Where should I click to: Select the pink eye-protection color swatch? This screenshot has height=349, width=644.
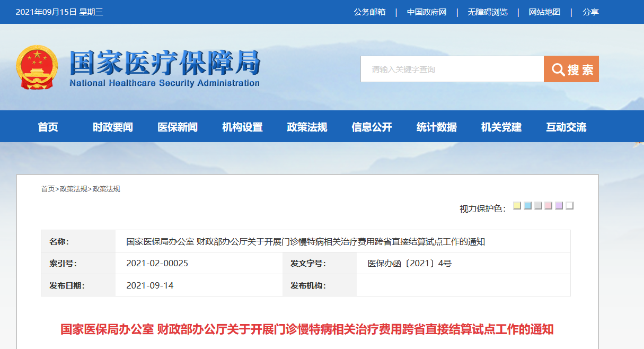coord(549,206)
